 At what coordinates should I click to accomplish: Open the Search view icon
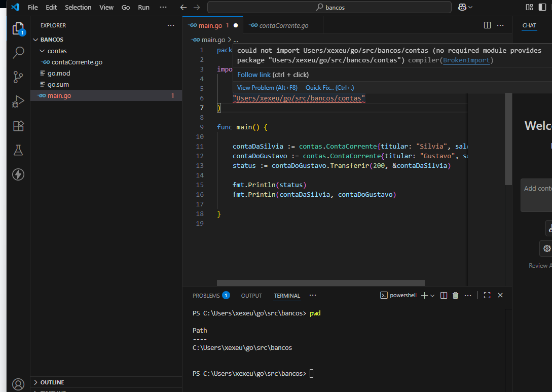18,53
